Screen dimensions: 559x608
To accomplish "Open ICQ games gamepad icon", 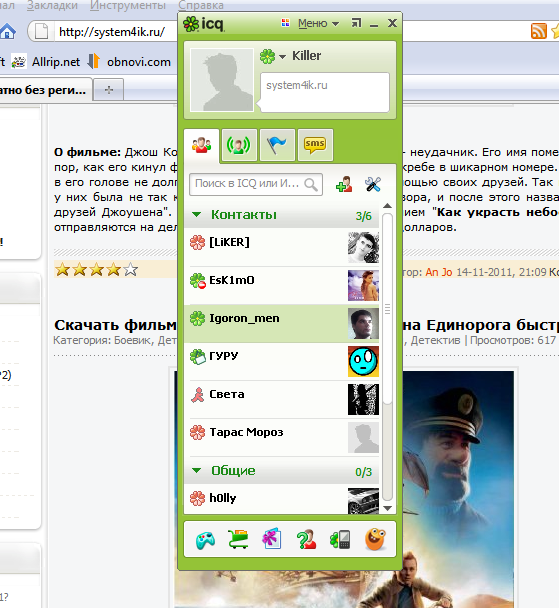I will [205, 540].
